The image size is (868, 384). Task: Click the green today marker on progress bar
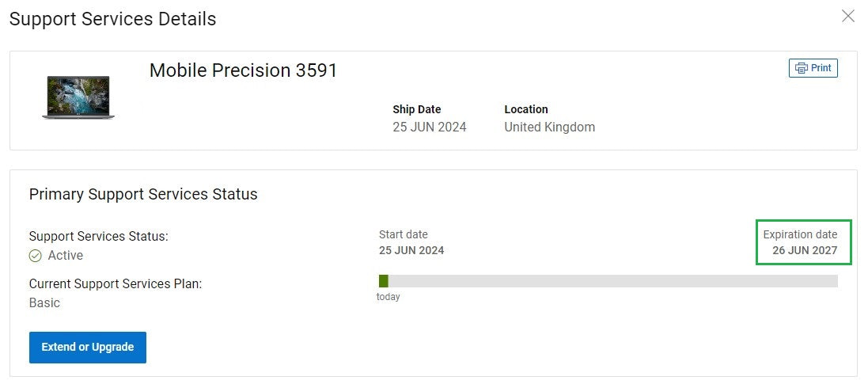point(384,281)
